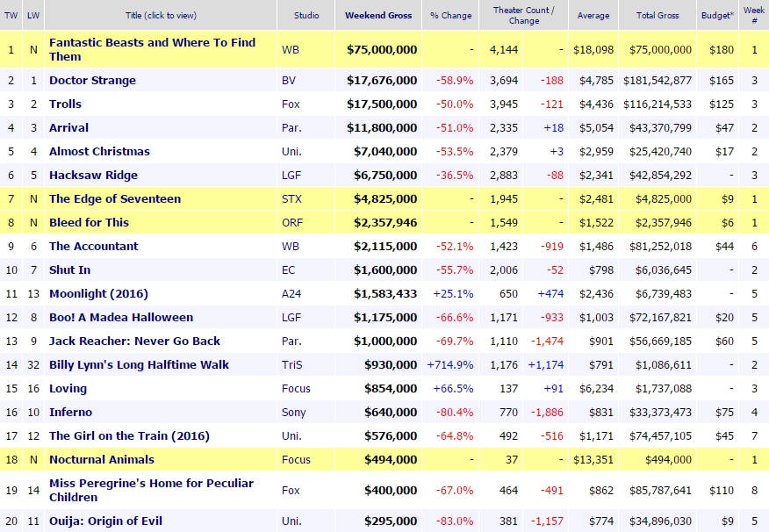Click the TriS studio link
The image size is (769, 532).
click(x=291, y=365)
